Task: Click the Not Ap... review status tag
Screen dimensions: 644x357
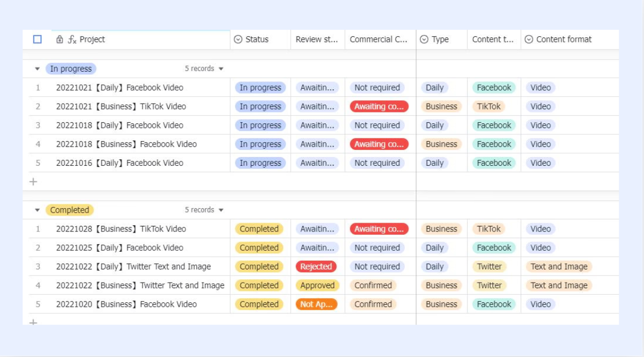Action: tap(316, 305)
